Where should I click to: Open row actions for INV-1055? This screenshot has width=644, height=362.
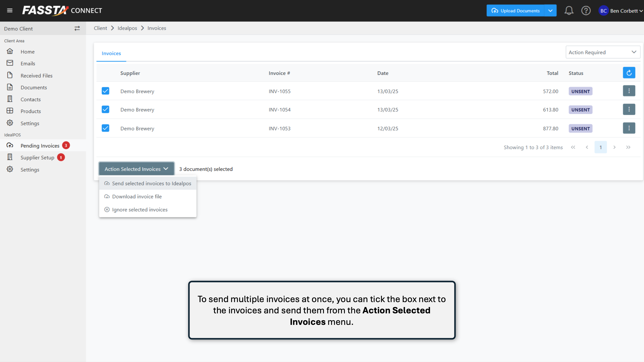click(x=629, y=91)
